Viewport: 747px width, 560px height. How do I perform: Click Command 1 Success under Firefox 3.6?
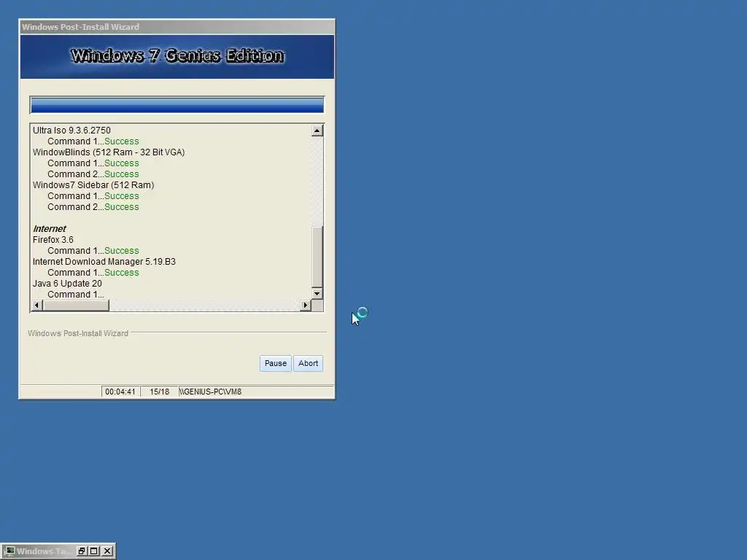coord(93,251)
